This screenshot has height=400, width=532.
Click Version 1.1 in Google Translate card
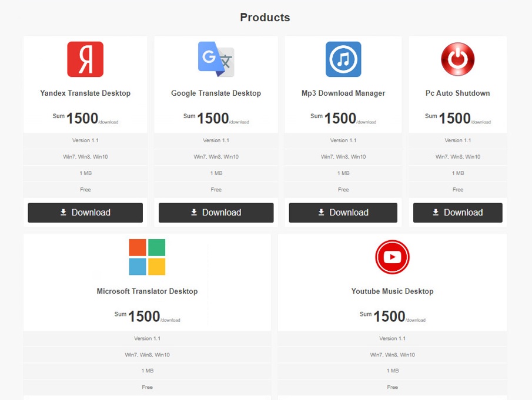[x=216, y=140]
